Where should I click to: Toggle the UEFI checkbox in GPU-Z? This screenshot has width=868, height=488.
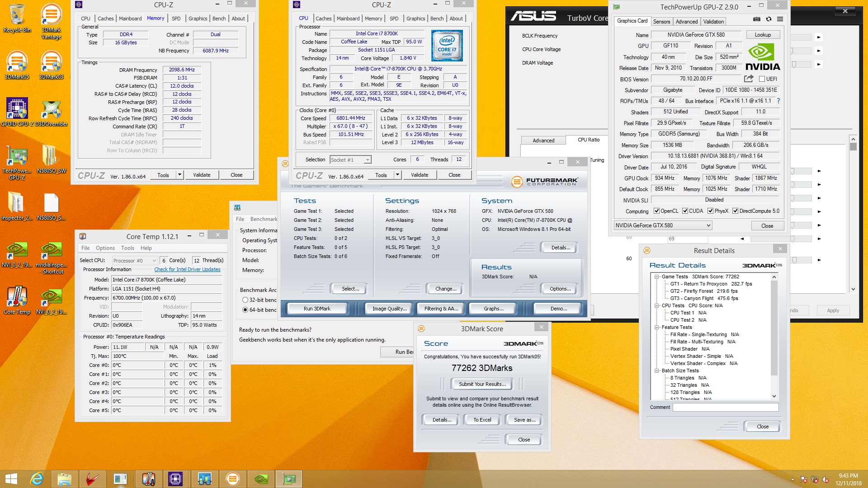point(762,79)
